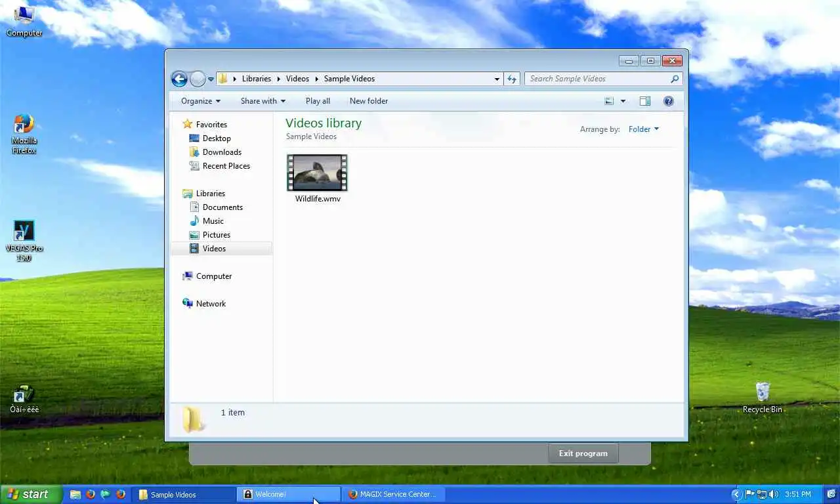
Task: Click the magnifier search icon
Action: [x=675, y=79]
